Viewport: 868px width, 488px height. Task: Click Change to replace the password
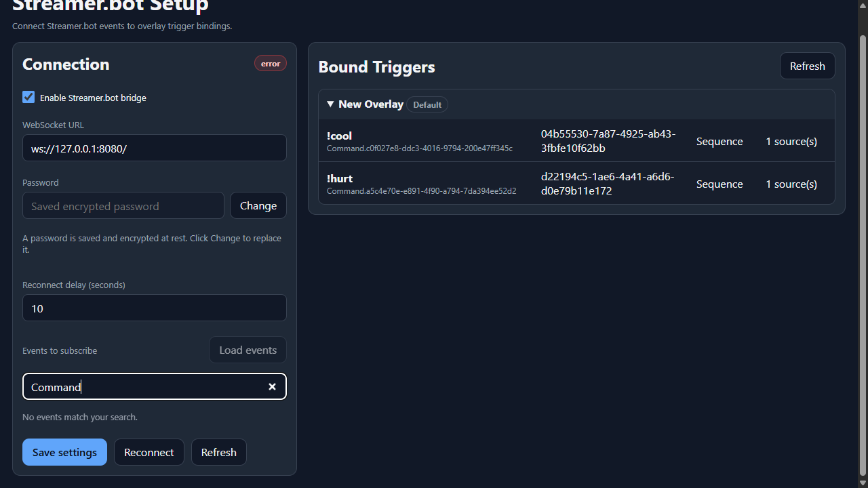258,206
